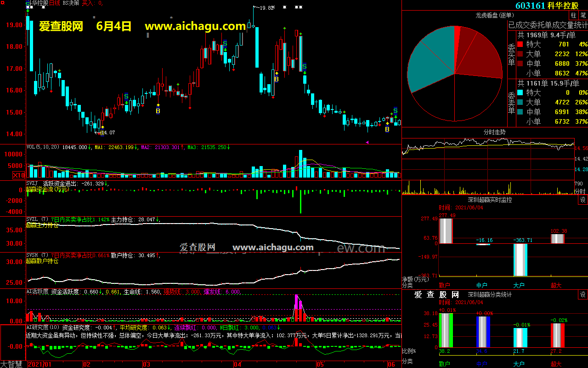The height and width of the screenshot is (368, 588).
Task: Click the bright red 特大 buy-order legend swatch
Action: [x=520, y=45]
